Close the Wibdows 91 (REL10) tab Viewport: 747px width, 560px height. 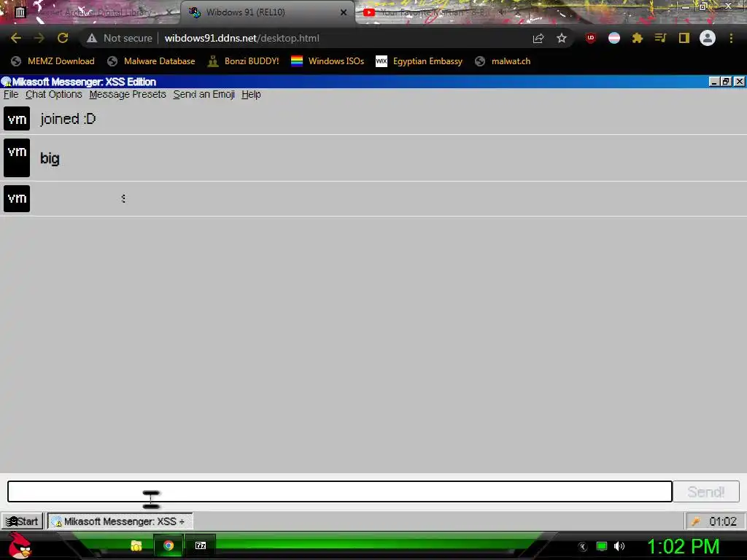coord(344,12)
